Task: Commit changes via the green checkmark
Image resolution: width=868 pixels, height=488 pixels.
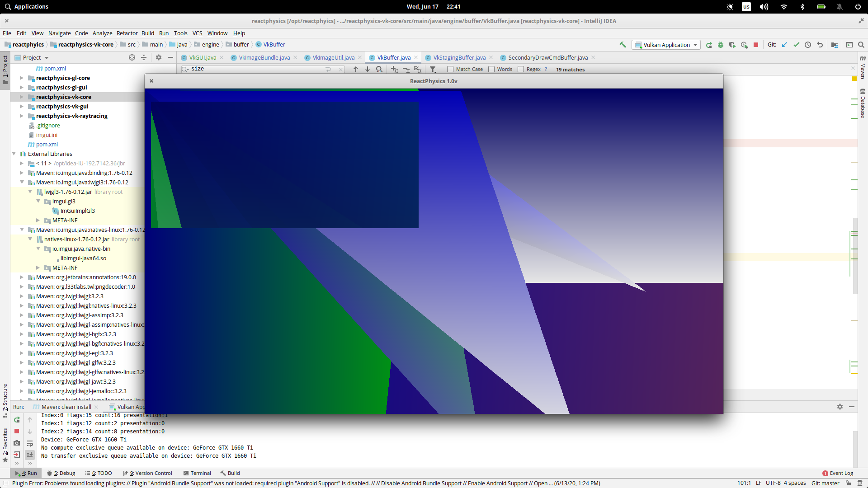Action: (x=796, y=45)
